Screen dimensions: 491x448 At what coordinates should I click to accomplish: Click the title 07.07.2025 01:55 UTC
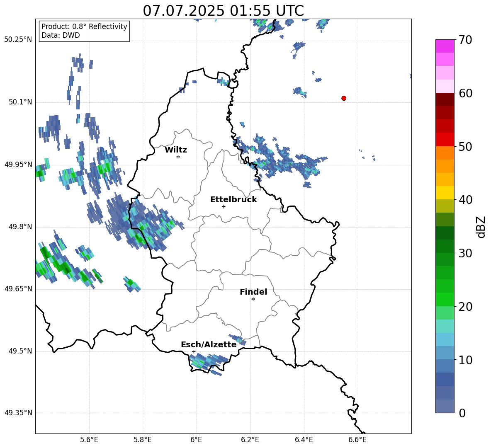click(x=223, y=11)
